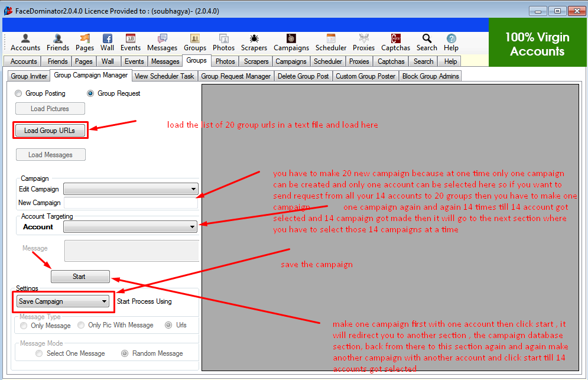
Task: Open the Custom Group Poster tab
Action: [366, 76]
